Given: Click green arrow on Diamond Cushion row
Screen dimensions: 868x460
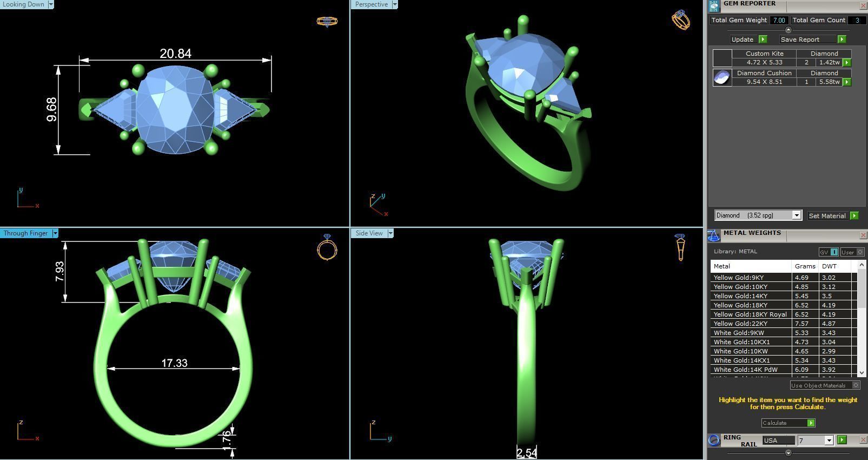Looking at the screenshot, I should [847, 82].
